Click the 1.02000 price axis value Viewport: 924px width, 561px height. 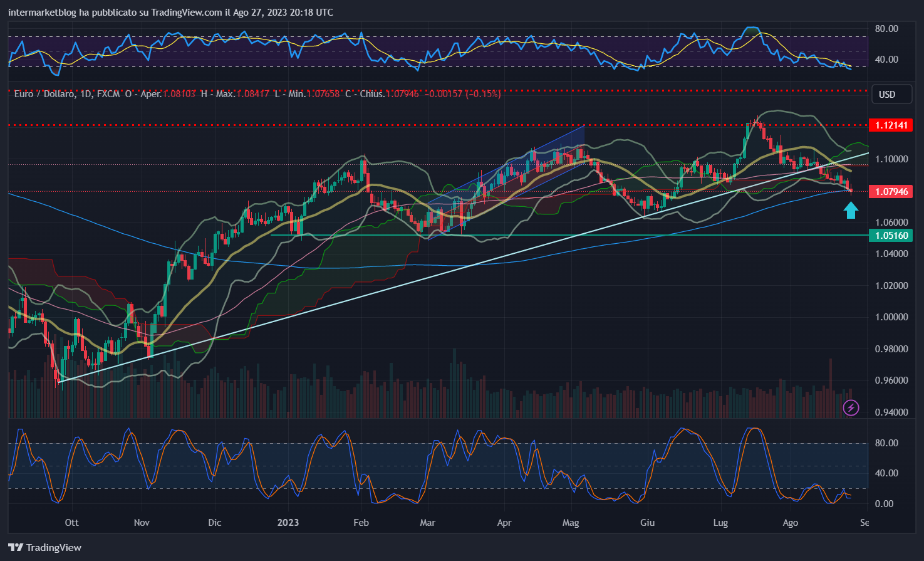(x=891, y=285)
